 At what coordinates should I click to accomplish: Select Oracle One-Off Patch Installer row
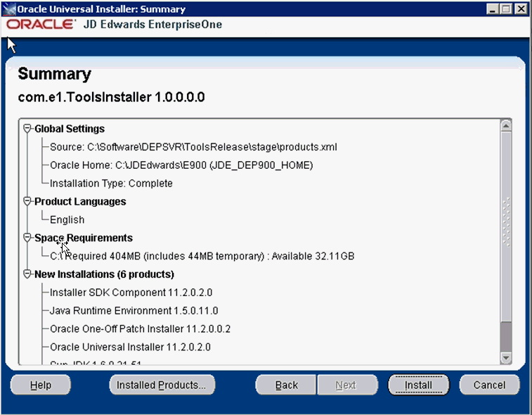(x=140, y=328)
